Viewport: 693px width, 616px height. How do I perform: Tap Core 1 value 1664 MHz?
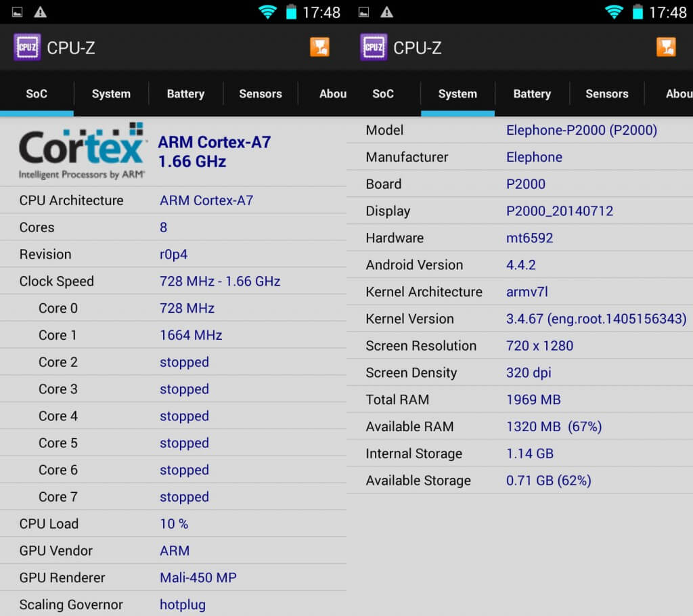click(191, 335)
